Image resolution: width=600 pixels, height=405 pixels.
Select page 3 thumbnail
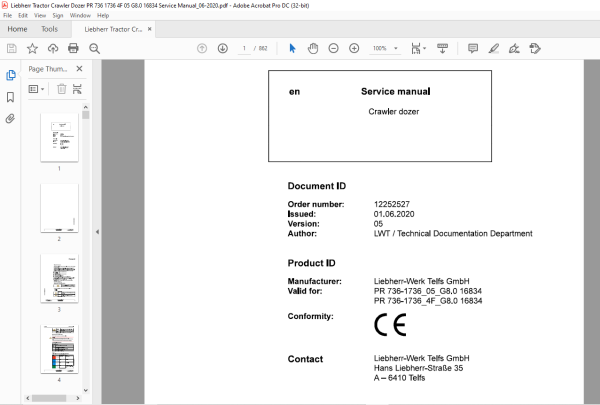(59, 279)
